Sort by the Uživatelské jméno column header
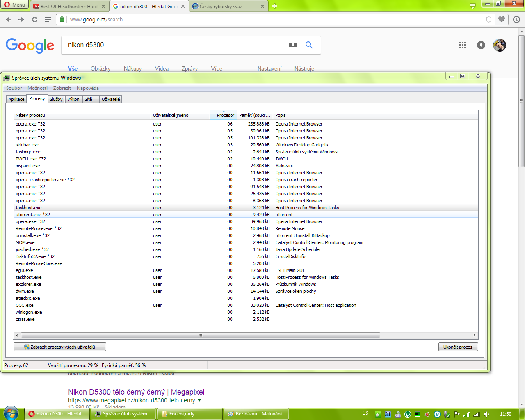 [180, 115]
